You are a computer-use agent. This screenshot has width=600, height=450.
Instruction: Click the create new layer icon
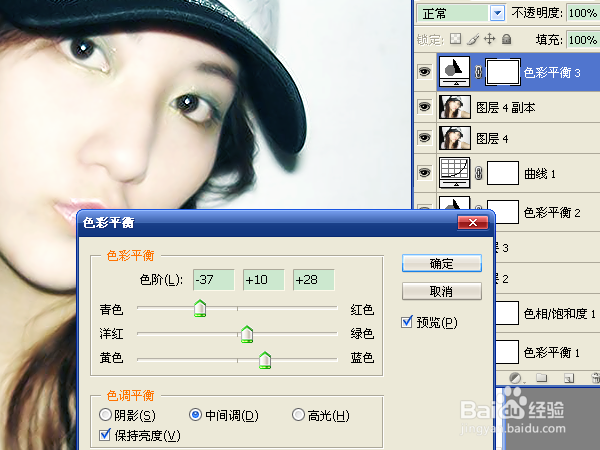coord(569,378)
